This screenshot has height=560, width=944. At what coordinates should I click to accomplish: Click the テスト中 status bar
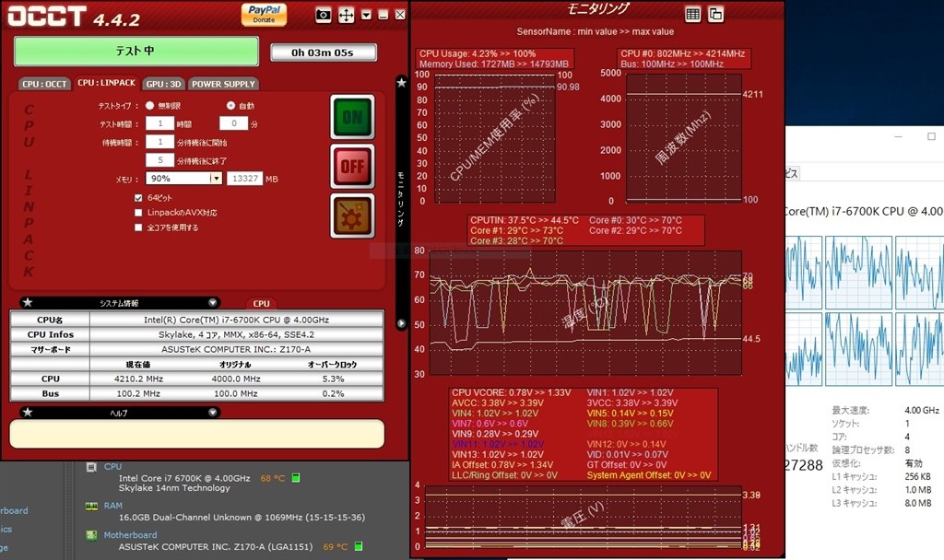coord(136,52)
